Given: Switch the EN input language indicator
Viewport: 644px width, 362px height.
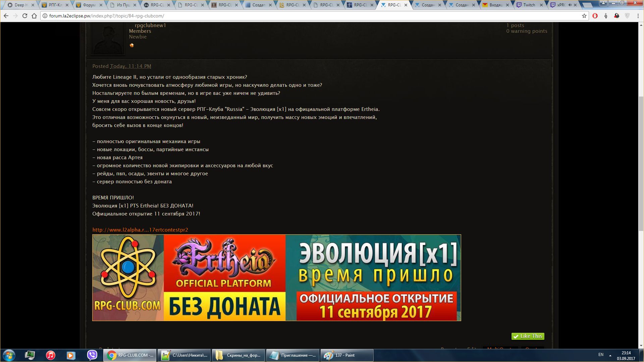Looking at the screenshot, I should tap(601, 355).
